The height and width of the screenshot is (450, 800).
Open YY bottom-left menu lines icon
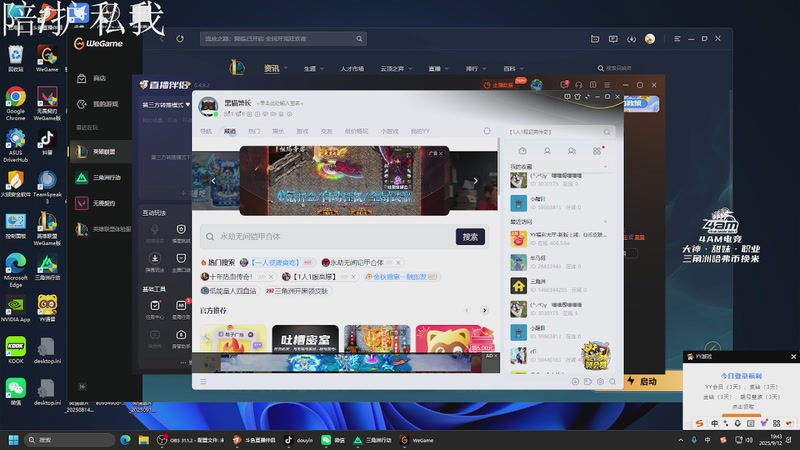(203, 382)
